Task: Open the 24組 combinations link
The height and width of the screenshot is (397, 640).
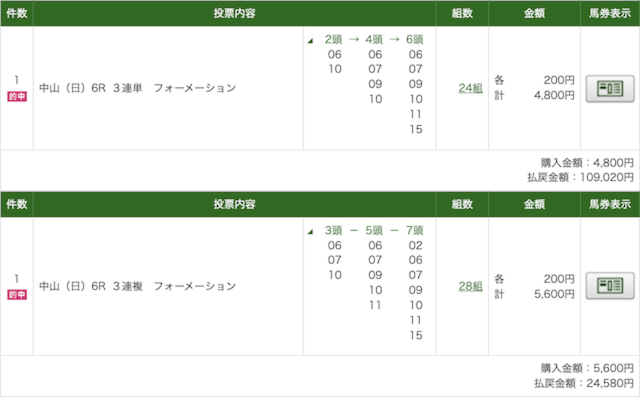Action: 470,88
